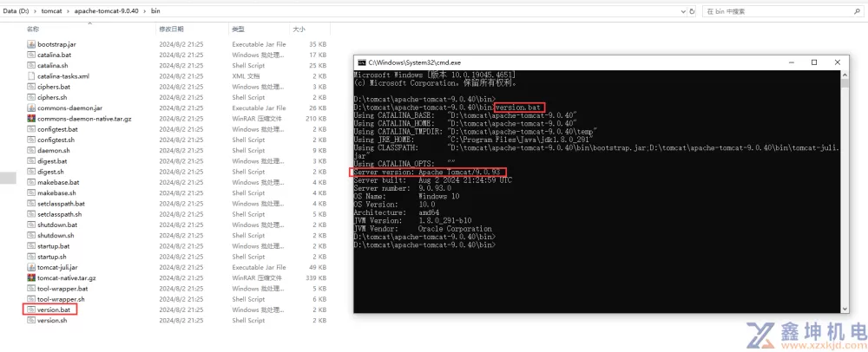The height and width of the screenshot is (352, 868).
Task: Click the Data (D:) breadcrumb segment
Action: (17, 11)
